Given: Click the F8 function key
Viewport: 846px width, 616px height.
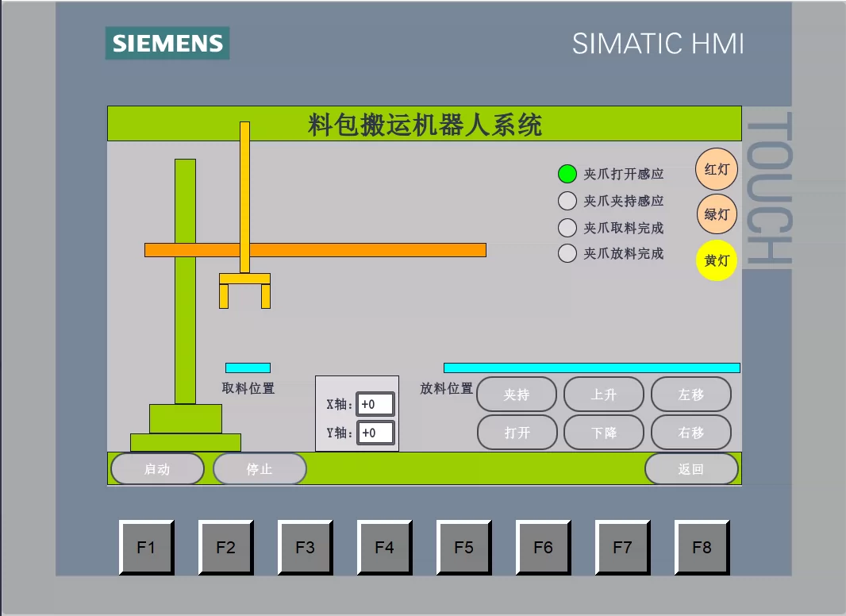Looking at the screenshot, I should tap(702, 548).
